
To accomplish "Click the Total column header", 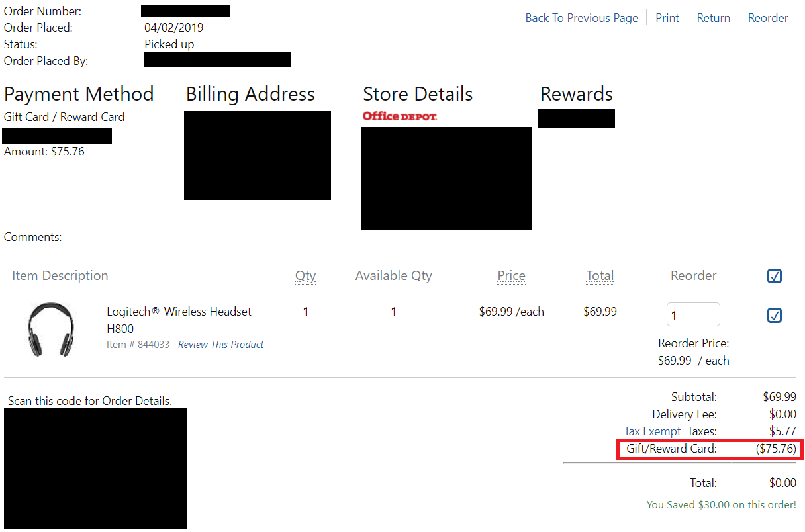I will [x=600, y=276].
